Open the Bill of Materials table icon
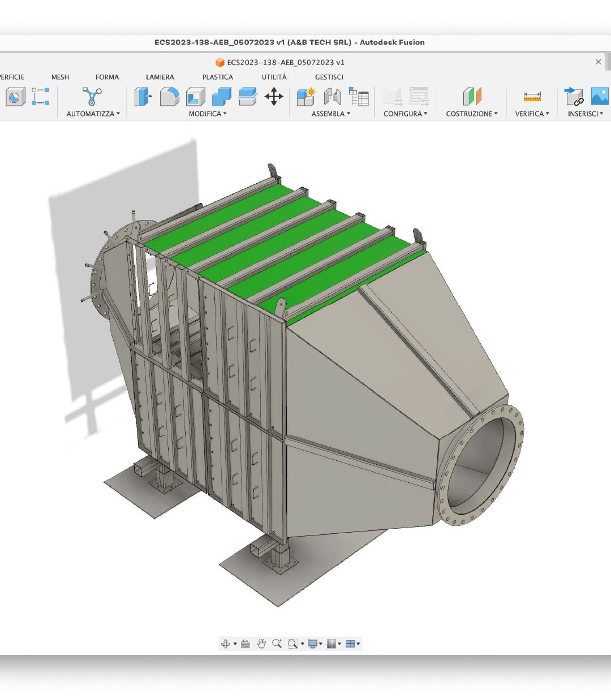Screen dimensions: 611x700 click(359, 97)
